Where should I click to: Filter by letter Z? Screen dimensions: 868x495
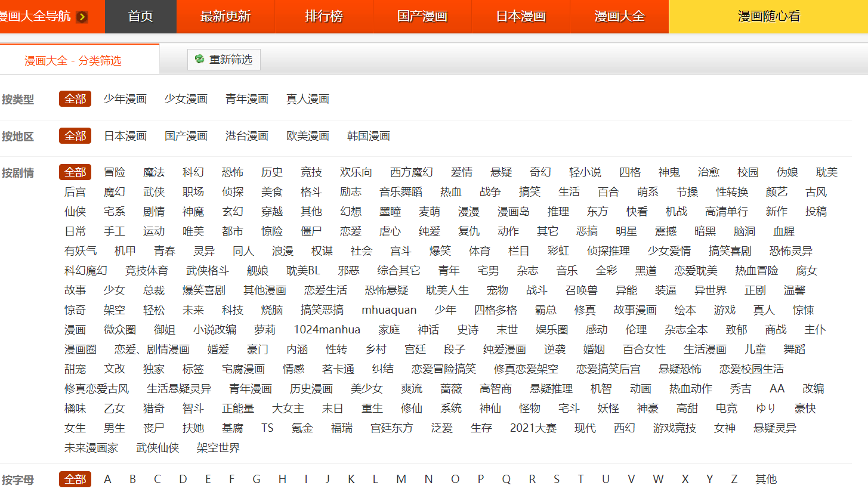tap(734, 479)
